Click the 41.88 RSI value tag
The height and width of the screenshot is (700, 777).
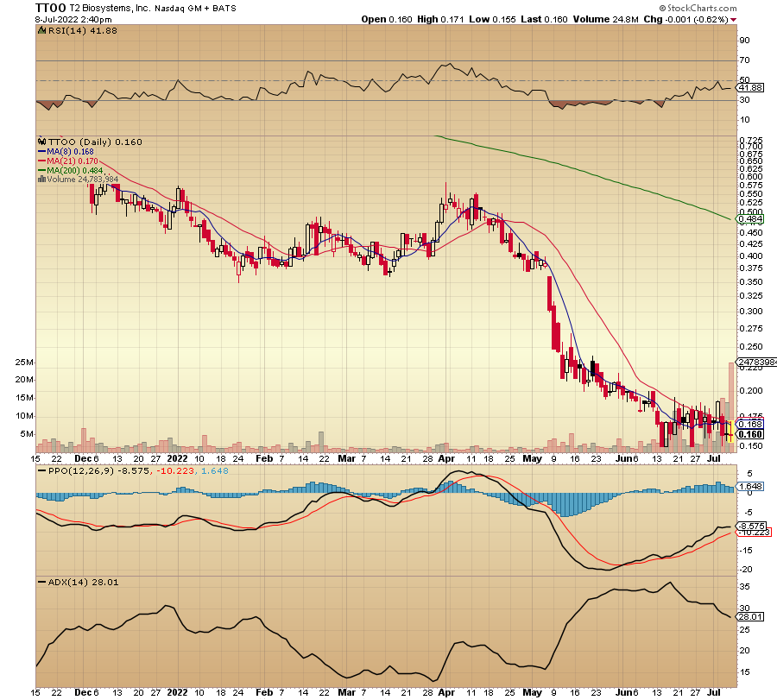point(750,88)
